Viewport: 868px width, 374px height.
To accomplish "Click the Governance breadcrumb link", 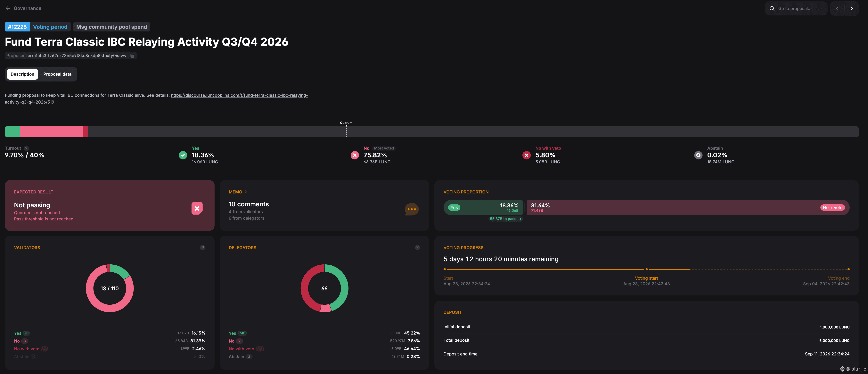I will [x=28, y=8].
